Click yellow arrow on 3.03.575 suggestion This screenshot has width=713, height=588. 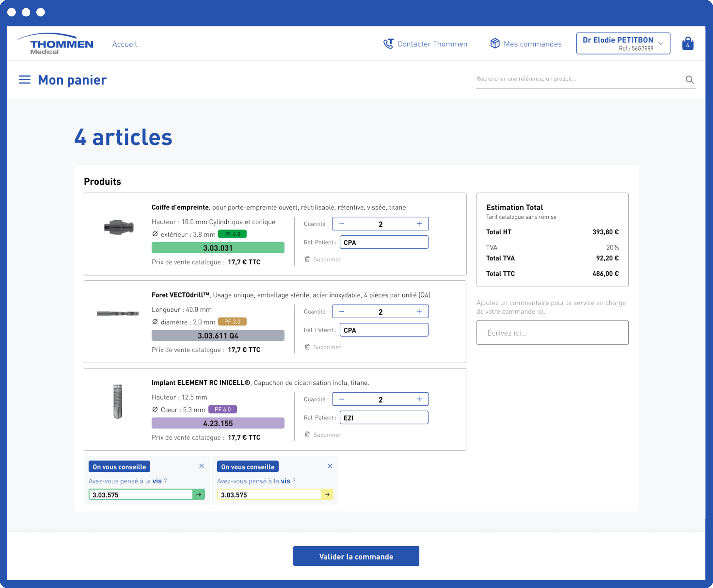point(327,494)
